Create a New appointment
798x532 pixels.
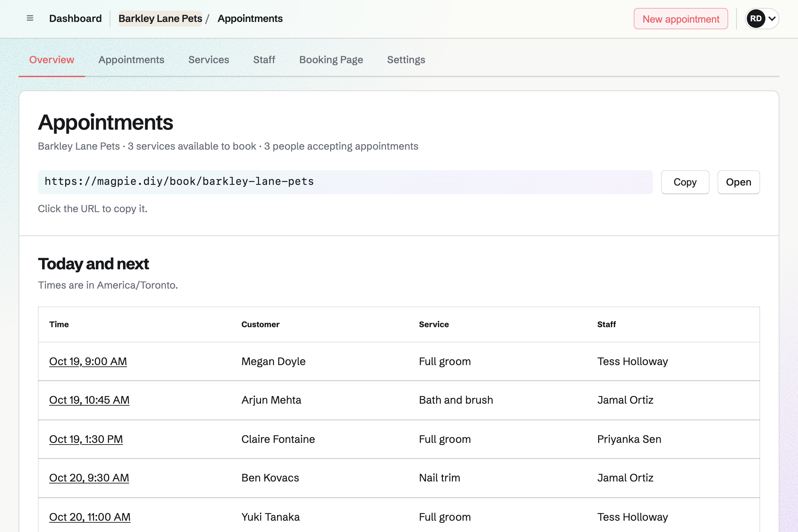(681, 19)
